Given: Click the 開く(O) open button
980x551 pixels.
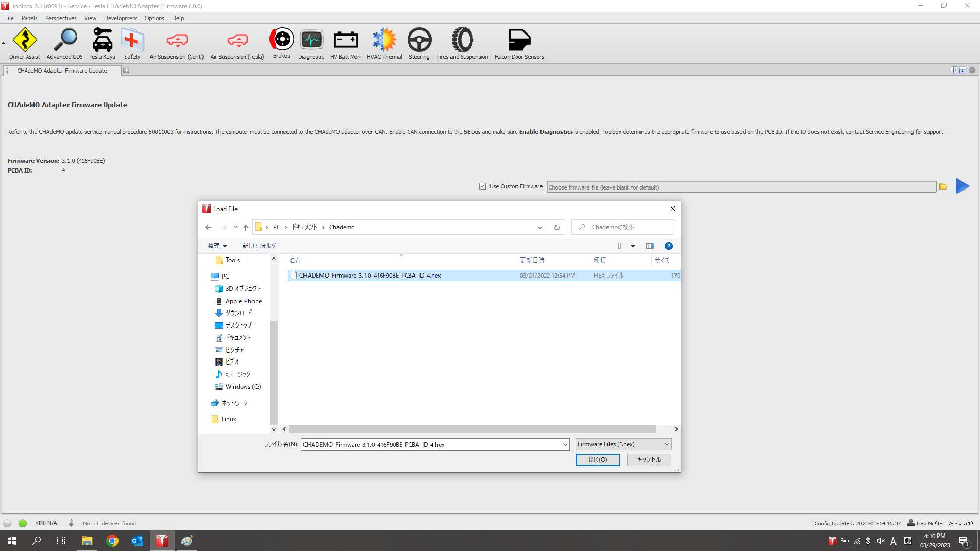Looking at the screenshot, I should 598,459.
